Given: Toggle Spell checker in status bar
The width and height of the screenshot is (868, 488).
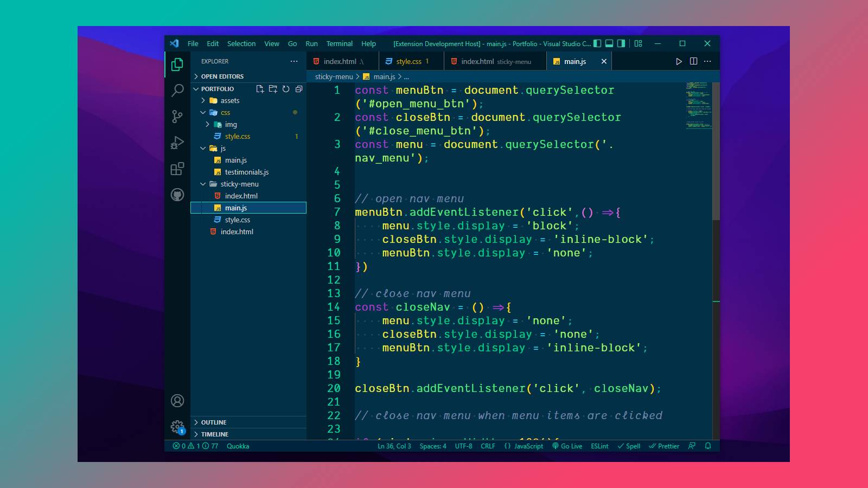Looking at the screenshot, I should point(629,446).
